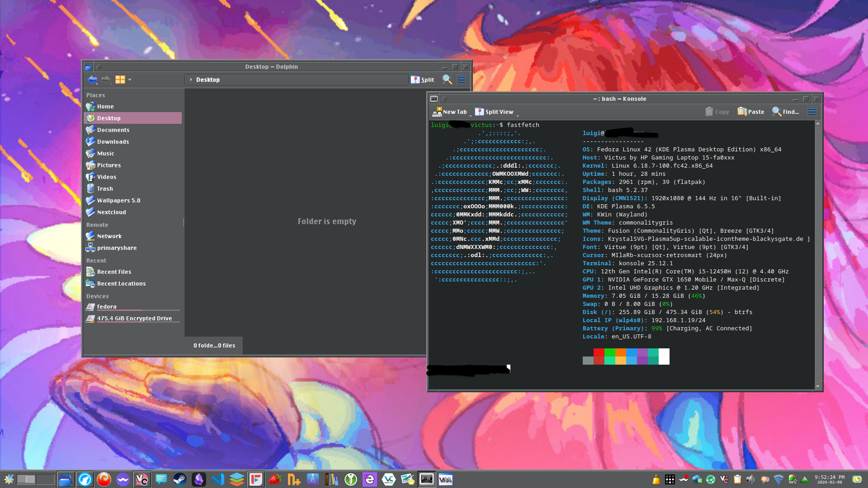
Task: Select Downloads in Places sidebar
Action: 113,141
